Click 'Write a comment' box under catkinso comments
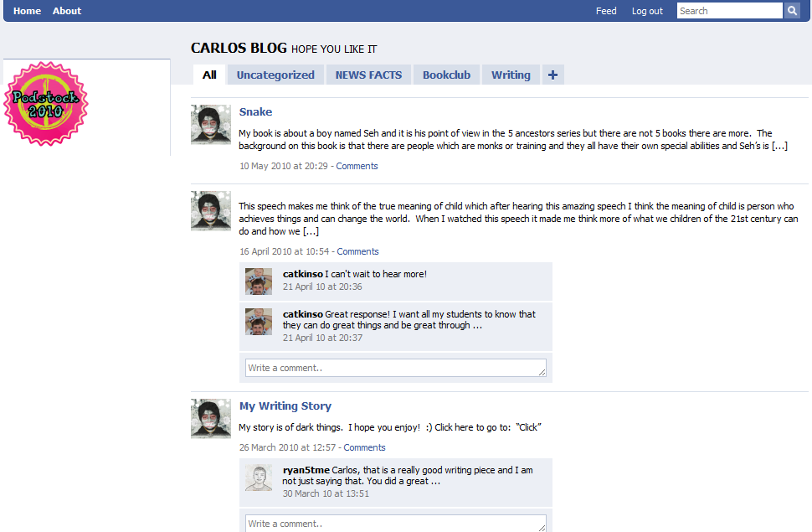 [396, 368]
